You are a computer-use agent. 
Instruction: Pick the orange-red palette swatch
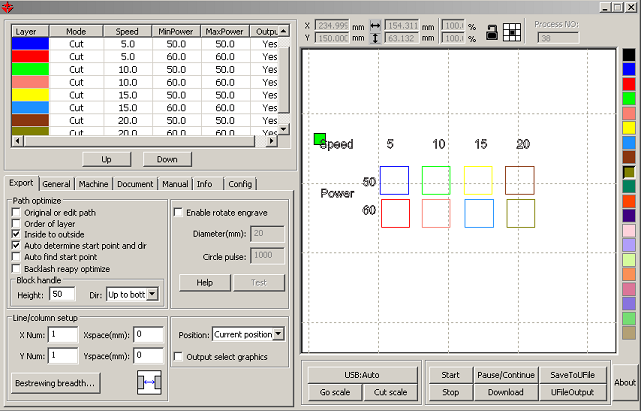(629, 201)
